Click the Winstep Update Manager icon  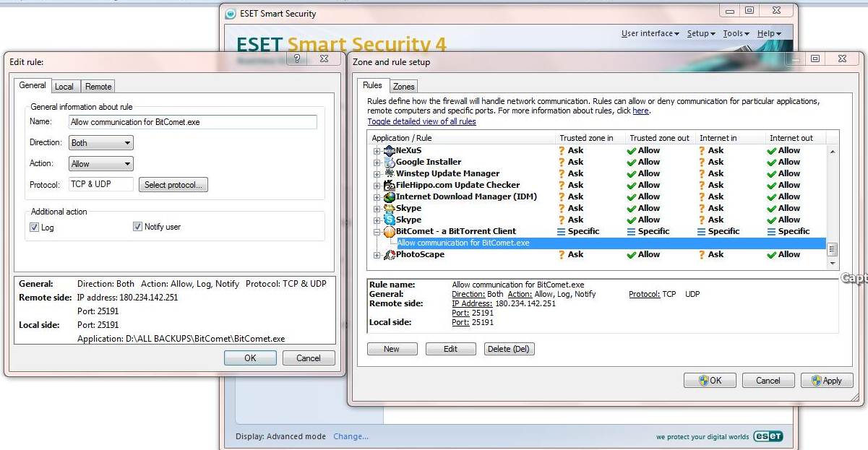[390, 173]
